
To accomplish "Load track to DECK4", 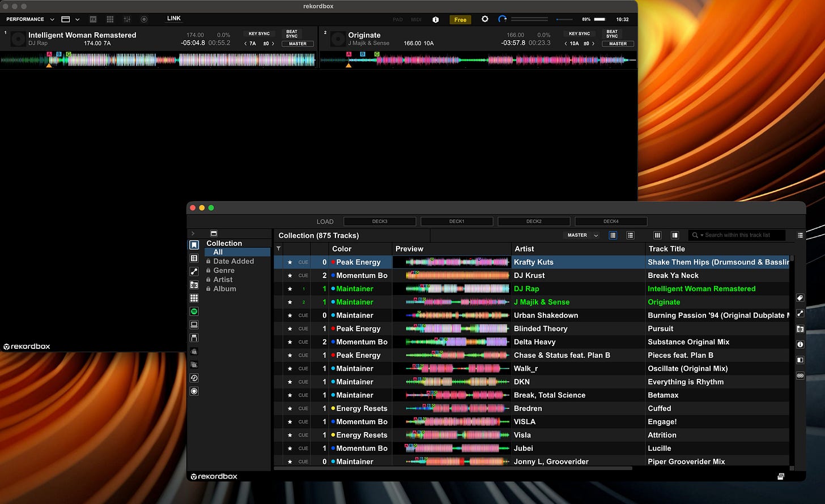I will pyautogui.click(x=611, y=221).
